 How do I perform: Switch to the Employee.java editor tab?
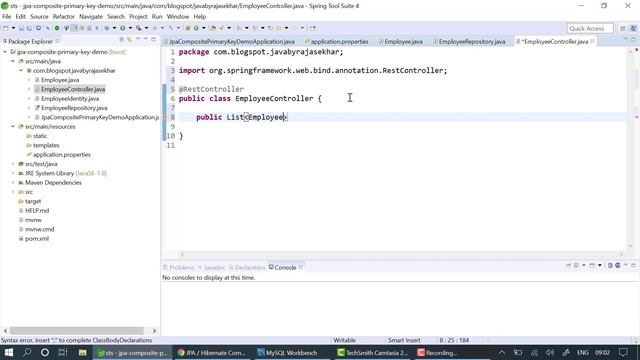click(x=401, y=42)
